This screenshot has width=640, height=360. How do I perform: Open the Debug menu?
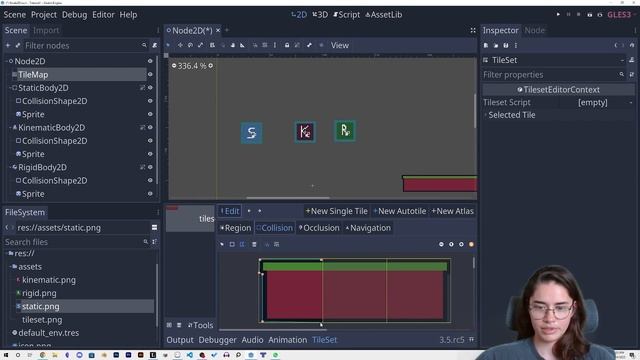(x=74, y=15)
